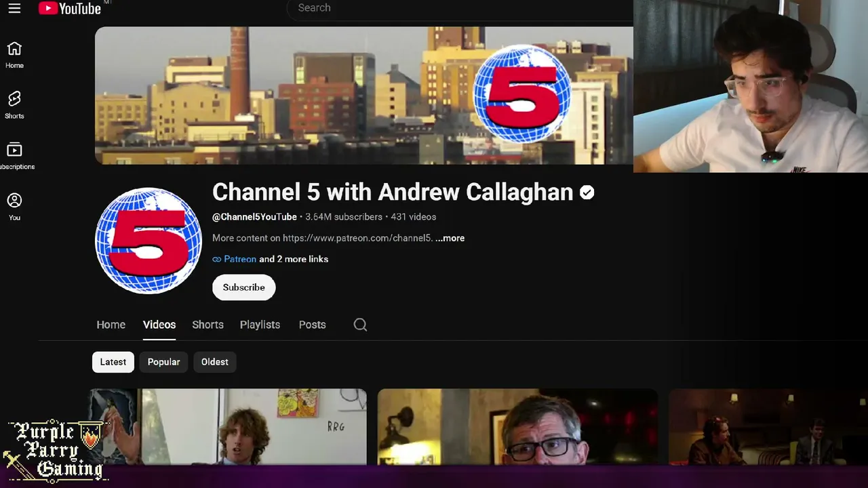Screen dimensions: 868x488
Task: Search within the channel using magnifier icon
Action: [x=360, y=325]
